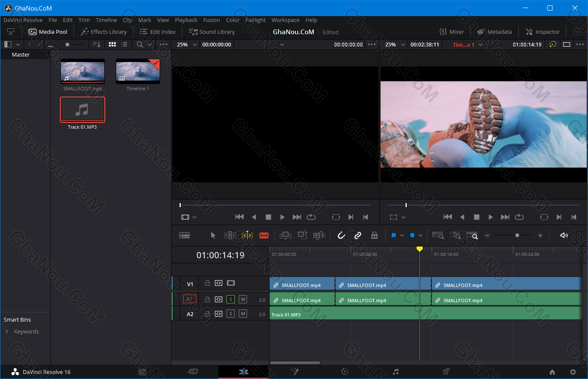
Task: Activate Dynamic Trim Mode tool
Action: (x=247, y=236)
